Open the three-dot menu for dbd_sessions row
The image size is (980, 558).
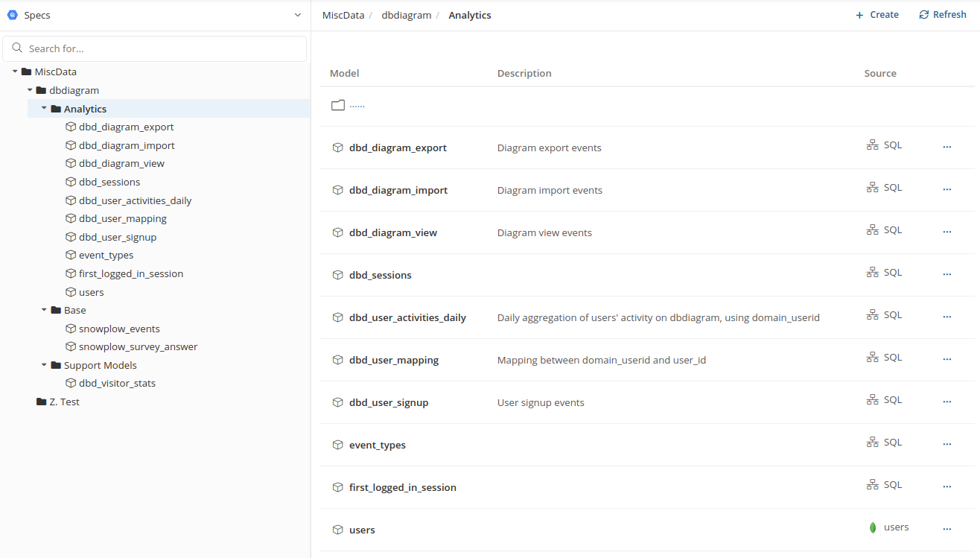(x=946, y=274)
